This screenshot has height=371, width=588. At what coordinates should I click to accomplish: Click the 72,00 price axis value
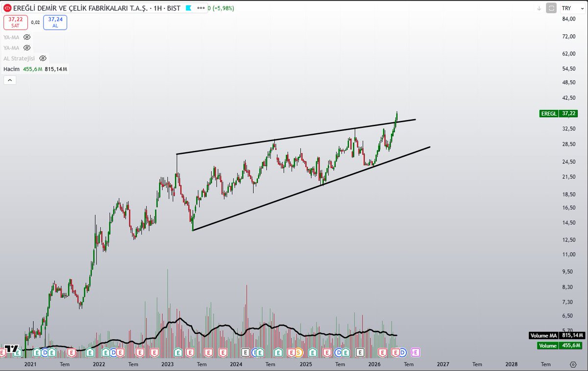pyautogui.click(x=568, y=37)
